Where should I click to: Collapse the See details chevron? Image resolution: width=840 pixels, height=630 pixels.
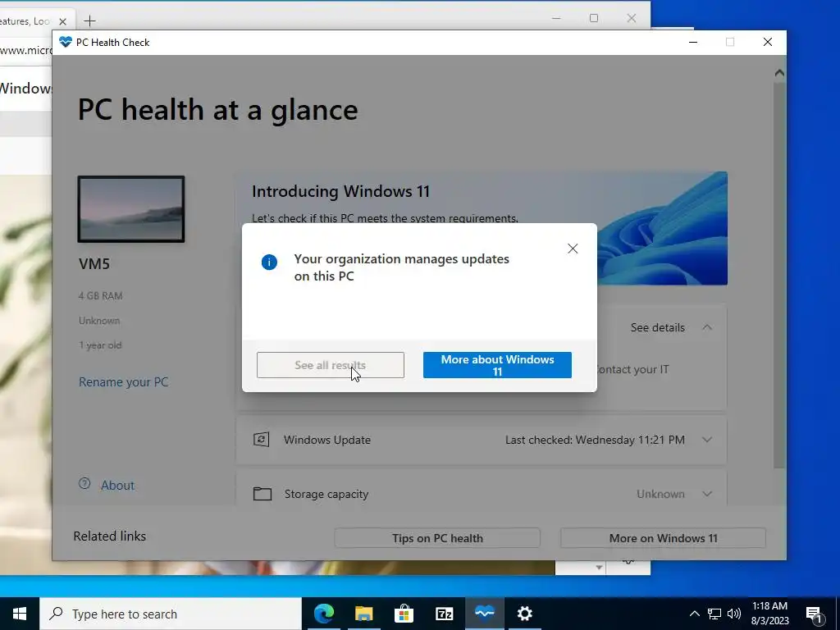707,327
